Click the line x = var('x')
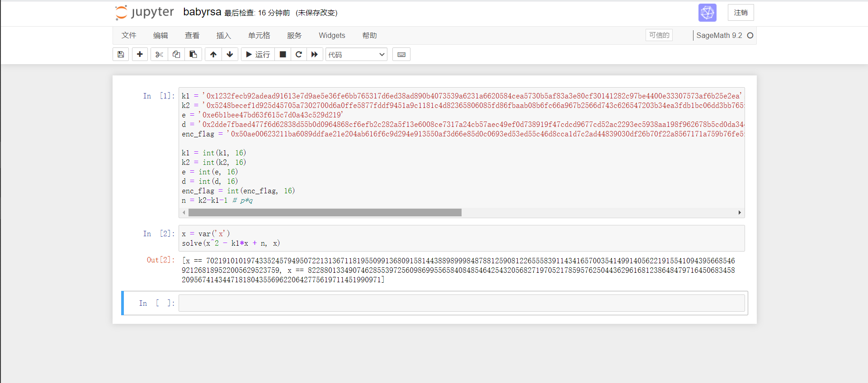 206,234
